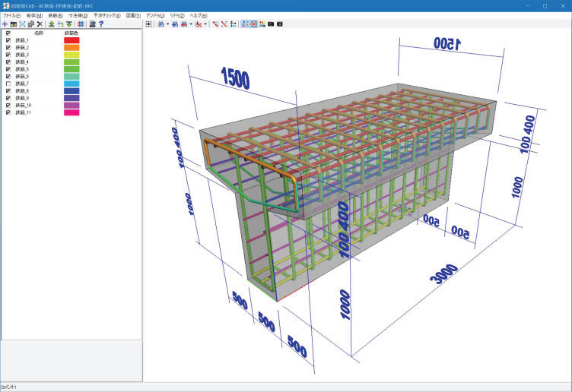
Task: Toggle the header select-all checkbox
Action: 8,33
